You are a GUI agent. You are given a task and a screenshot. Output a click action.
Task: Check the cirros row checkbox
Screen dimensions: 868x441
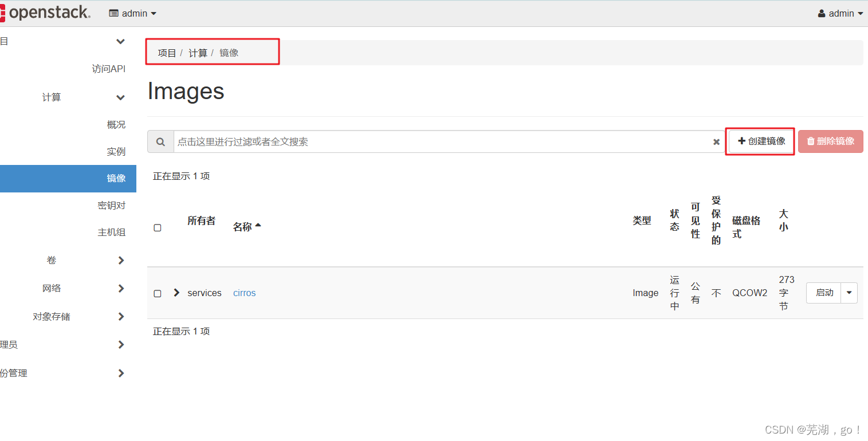158,293
